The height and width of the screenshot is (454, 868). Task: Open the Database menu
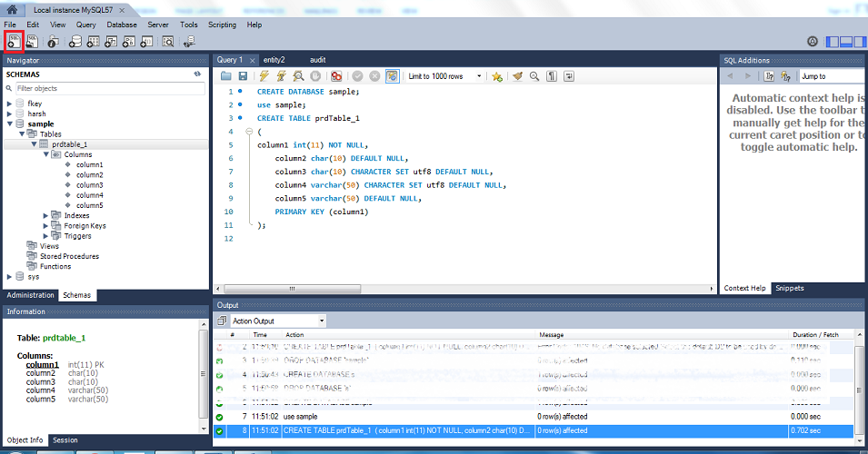coord(122,25)
